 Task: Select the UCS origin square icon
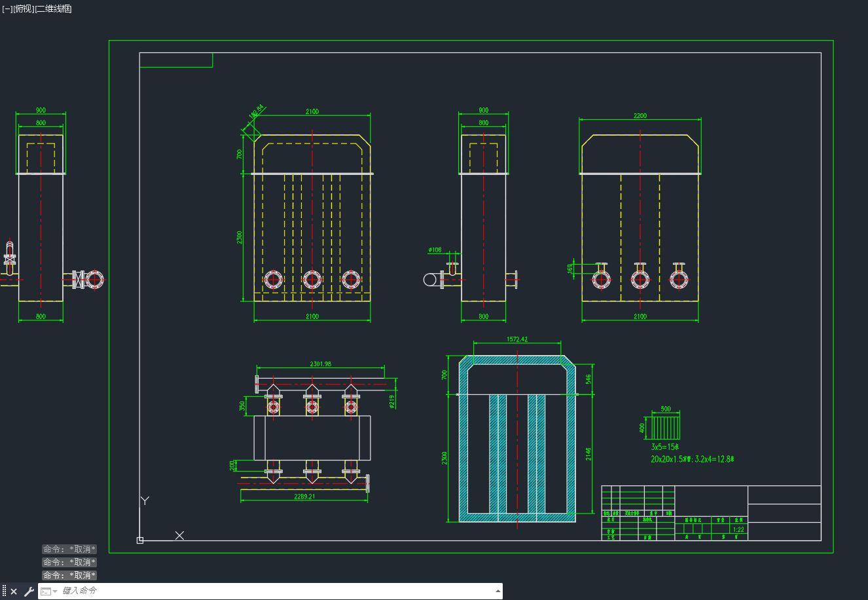(140, 540)
